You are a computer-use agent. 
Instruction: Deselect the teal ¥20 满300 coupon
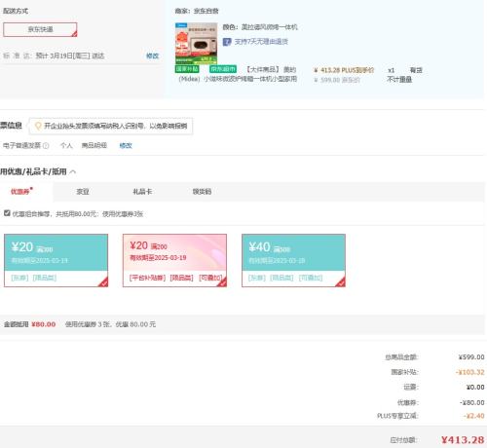pyautogui.click(x=56, y=261)
